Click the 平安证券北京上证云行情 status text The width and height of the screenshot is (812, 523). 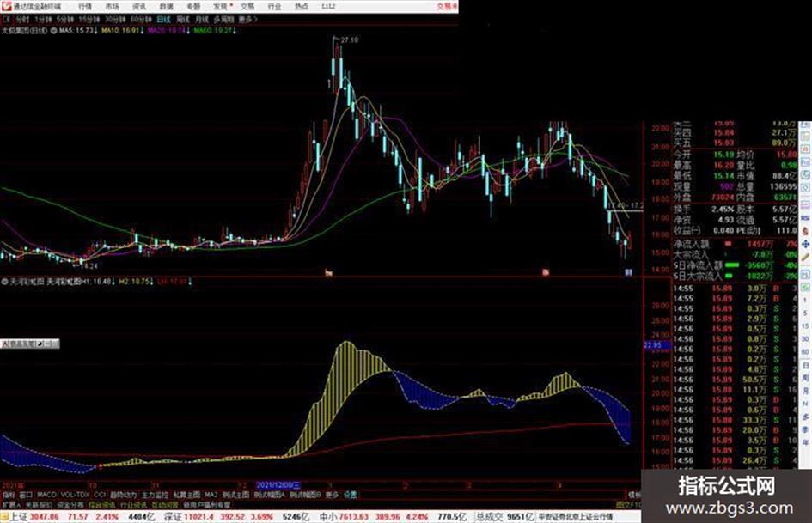coord(576,517)
